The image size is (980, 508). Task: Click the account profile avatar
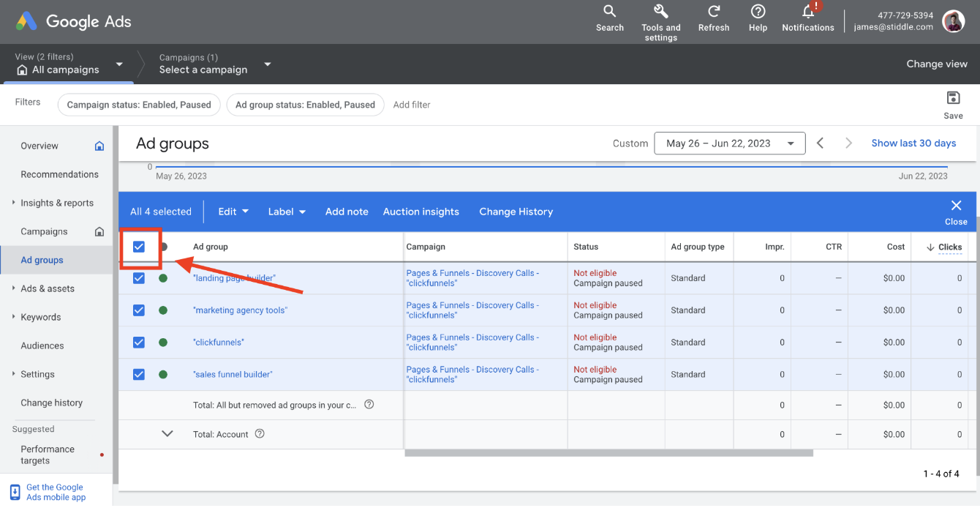(954, 21)
